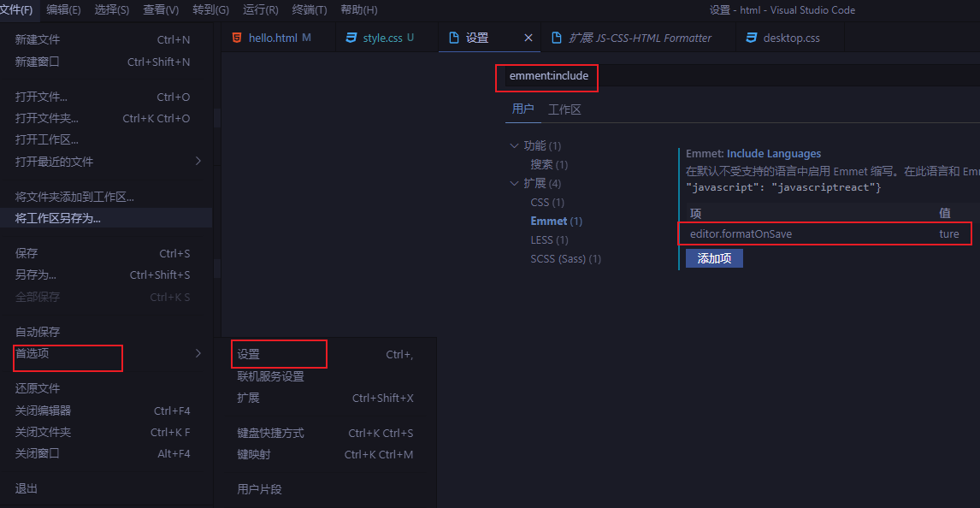The height and width of the screenshot is (508, 980).
Task: Expand the 首选项 submenu arrow
Action: pos(198,353)
